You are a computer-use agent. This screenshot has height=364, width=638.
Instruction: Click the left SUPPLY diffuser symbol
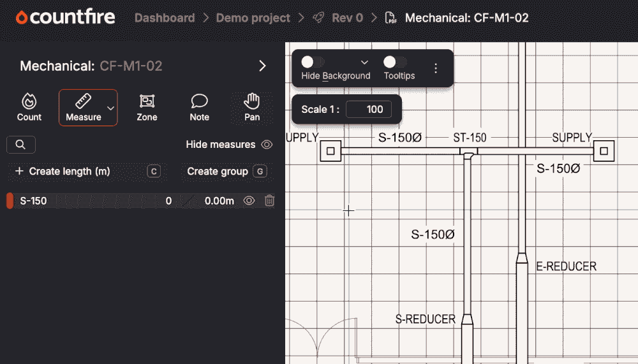(330, 151)
